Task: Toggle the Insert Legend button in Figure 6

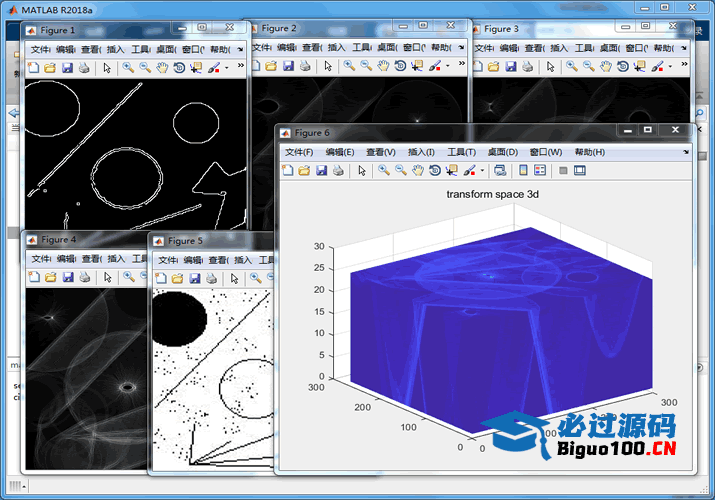Action: [540, 171]
